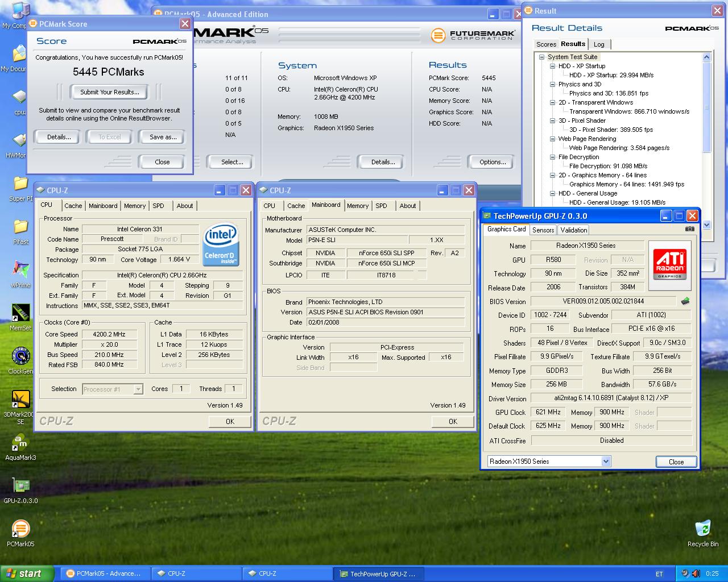
Task: Close the PCMark Score dialog via Close button
Action: click(x=162, y=162)
